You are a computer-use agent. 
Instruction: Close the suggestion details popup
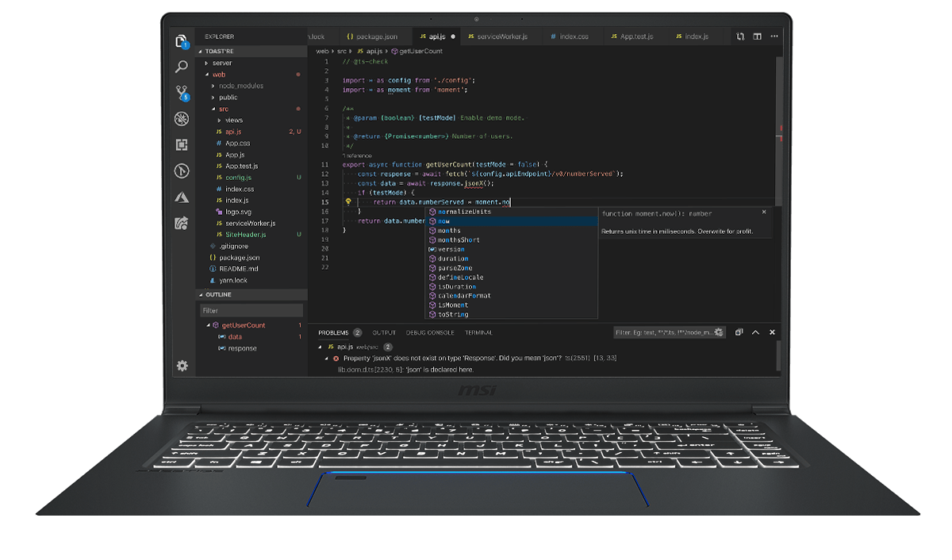[764, 213]
